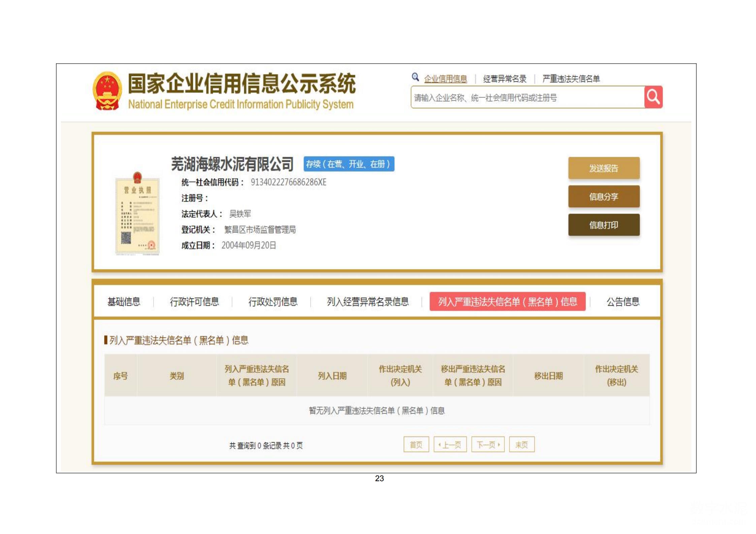Click the 发送报告 button

603,168
